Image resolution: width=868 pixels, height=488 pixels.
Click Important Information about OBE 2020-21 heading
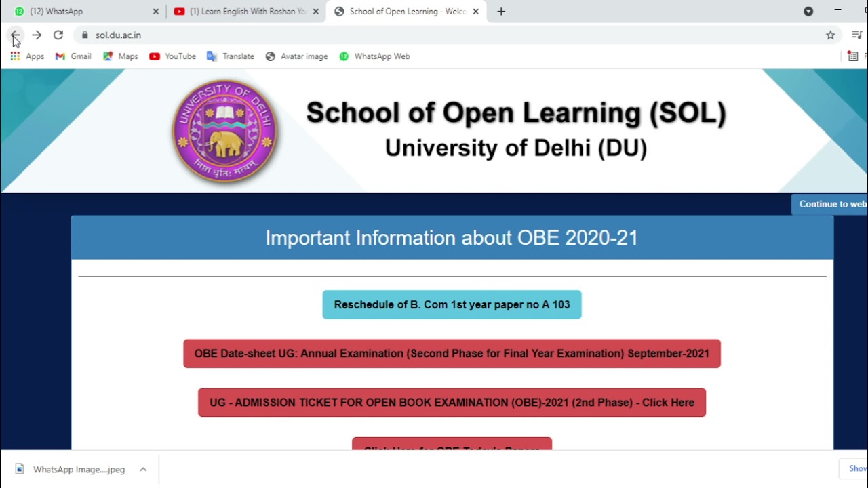point(452,238)
